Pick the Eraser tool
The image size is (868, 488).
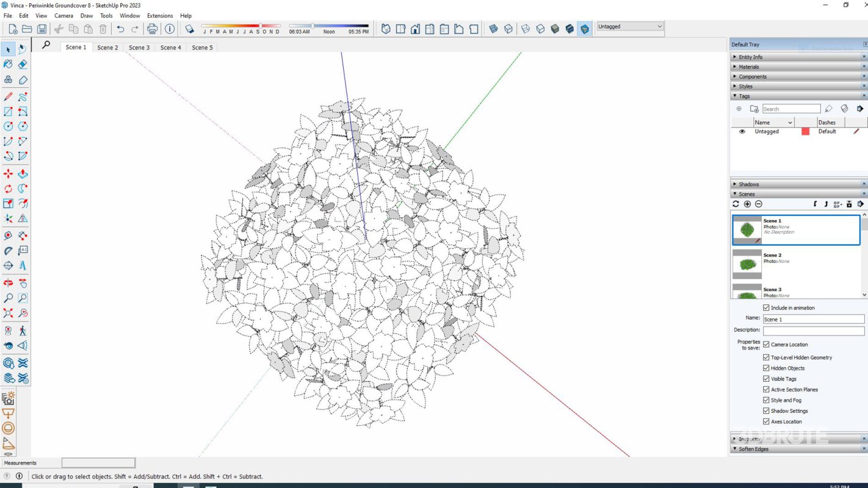click(x=23, y=64)
